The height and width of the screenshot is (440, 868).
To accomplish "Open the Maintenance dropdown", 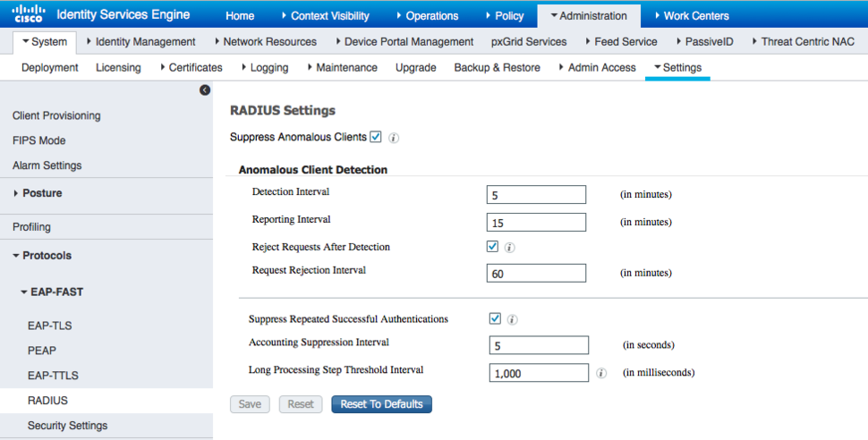I will pyautogui.click(x=342, y=68).
